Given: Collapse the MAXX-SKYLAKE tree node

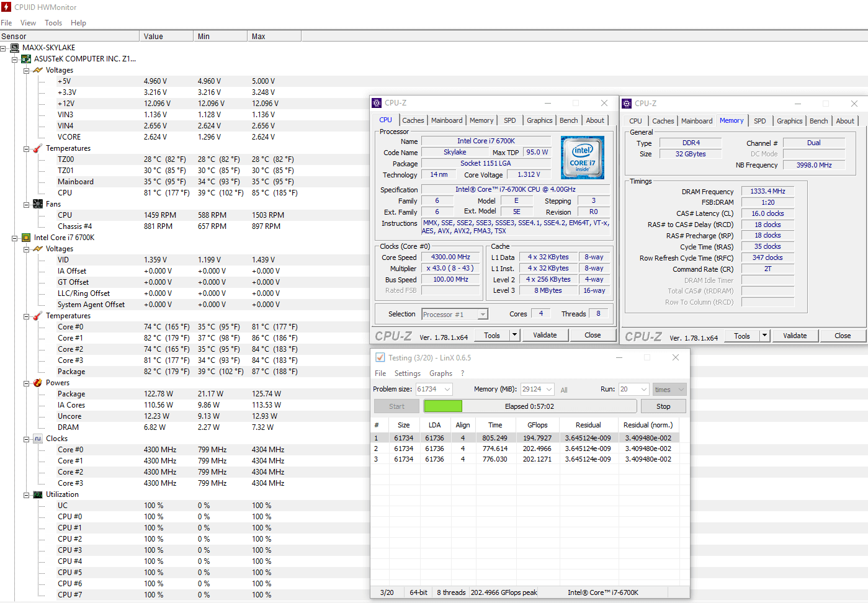Looking at the screenshot, I should pos(3,48).
